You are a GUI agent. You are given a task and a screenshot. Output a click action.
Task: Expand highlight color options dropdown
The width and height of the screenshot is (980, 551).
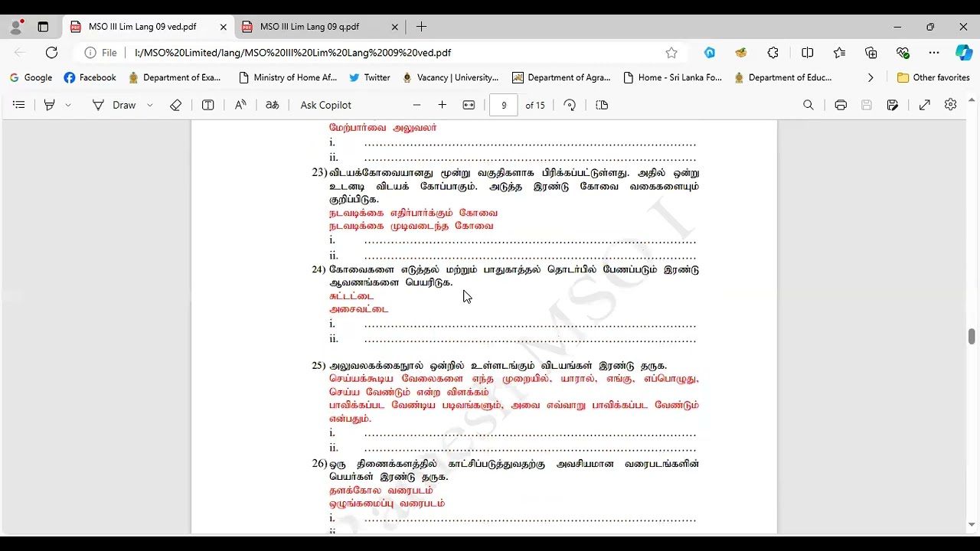click(x=68, y=105)
